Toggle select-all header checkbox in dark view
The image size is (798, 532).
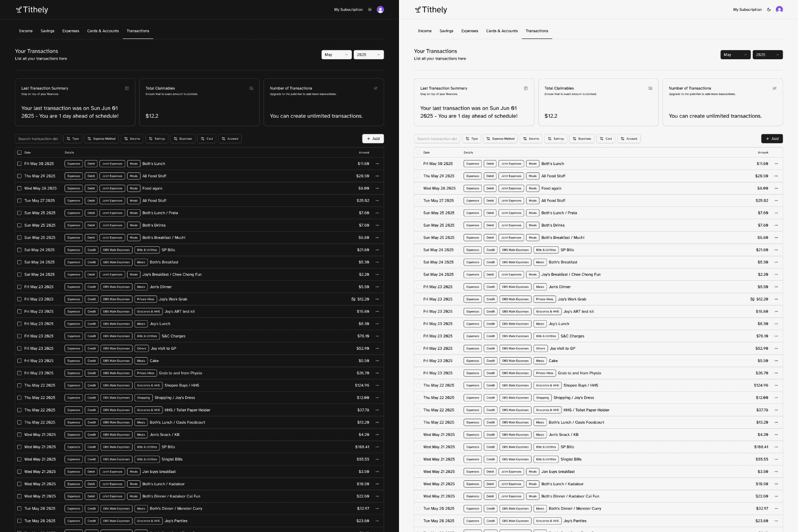[19, 152]
